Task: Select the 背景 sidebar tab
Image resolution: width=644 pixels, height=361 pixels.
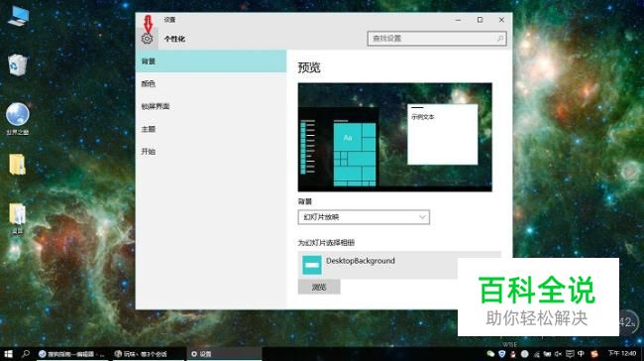Action: click(x=211, y=61)
